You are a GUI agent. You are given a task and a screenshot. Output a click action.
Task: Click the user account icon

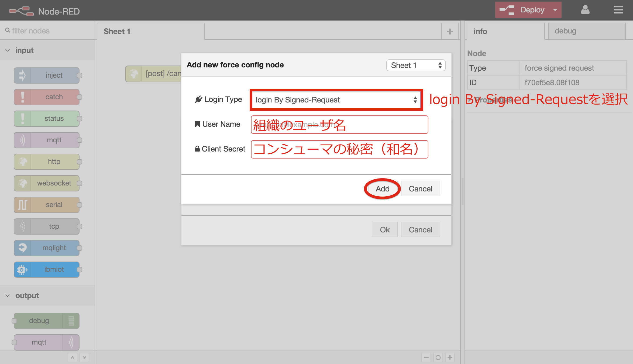pos(585,10)
